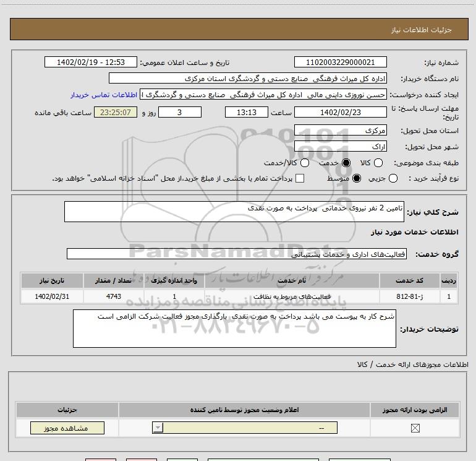Viewport: 476px width, 461px height.
Task: Open the اطلاعات تماس خریدار link
Action: [x=104, y=95]
